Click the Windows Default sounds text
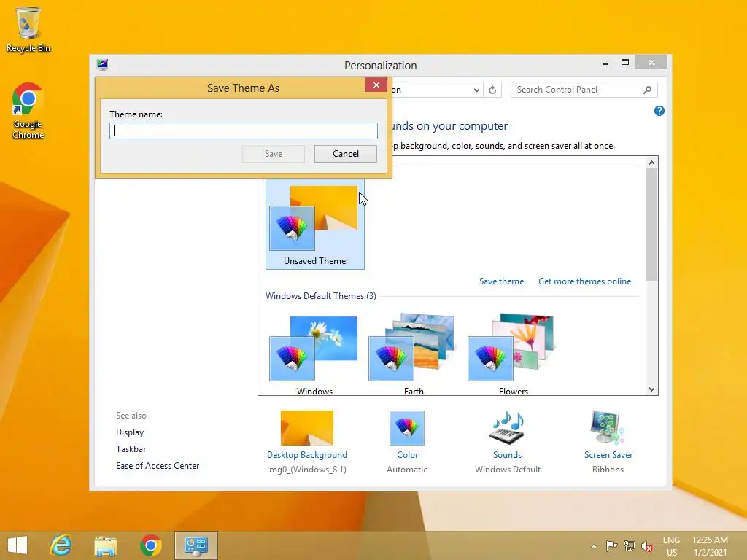The width and height of the screenshot is (747, 560). [508, 469]
